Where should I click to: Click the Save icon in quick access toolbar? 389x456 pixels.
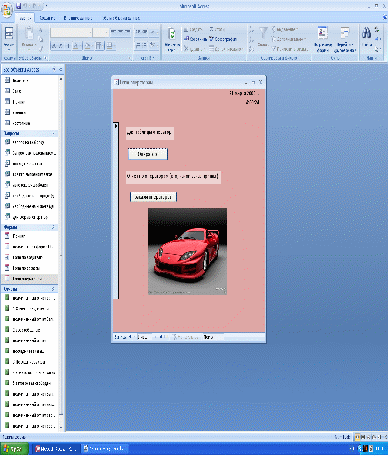pyautogui.click(x=19, y=6)
